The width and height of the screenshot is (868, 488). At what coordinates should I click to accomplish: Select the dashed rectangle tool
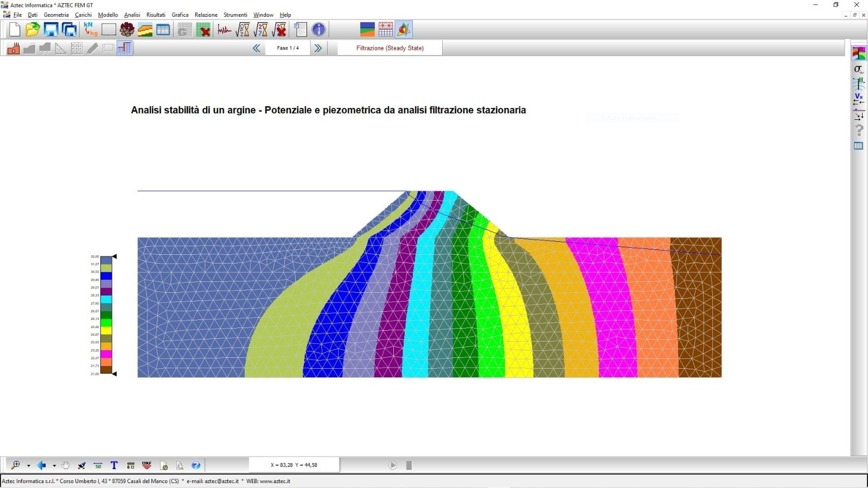108,30
